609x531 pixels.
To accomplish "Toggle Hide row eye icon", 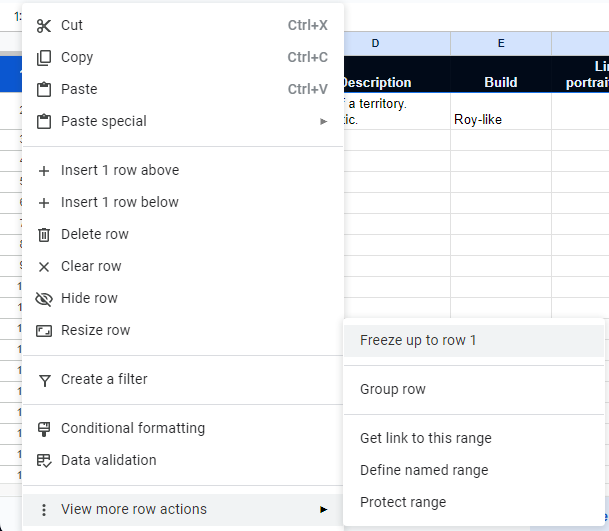I will 44,298.
